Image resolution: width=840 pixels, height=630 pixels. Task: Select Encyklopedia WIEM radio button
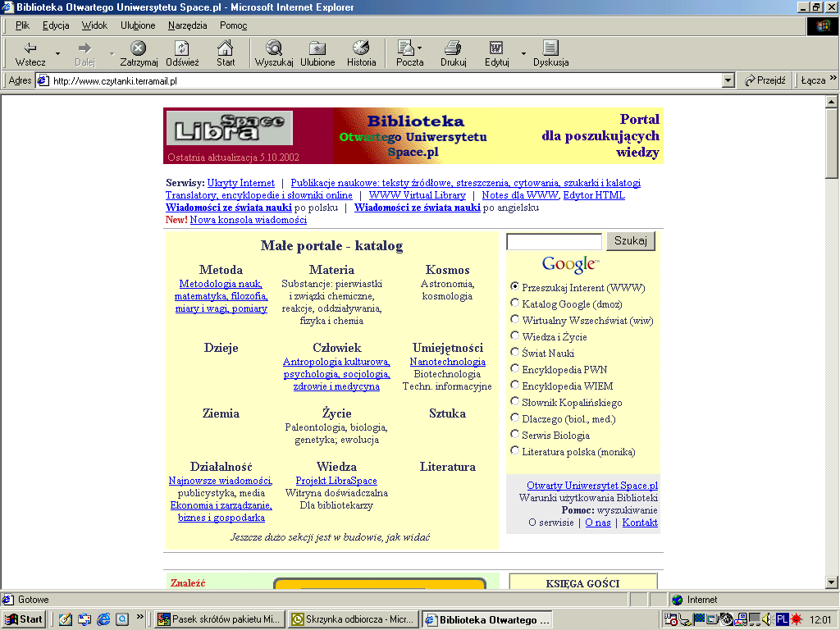(x=515, y=385)
